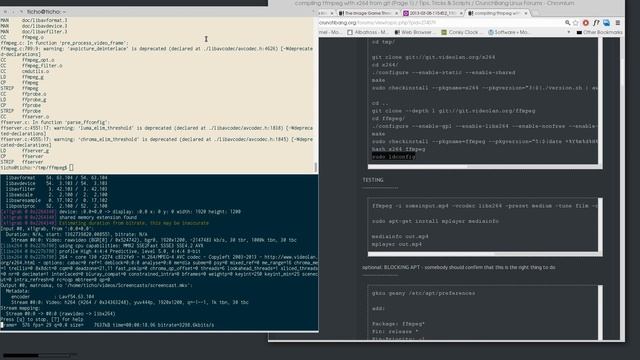
Task: Open the Albatross bookmark
Action: click(368, 32)
